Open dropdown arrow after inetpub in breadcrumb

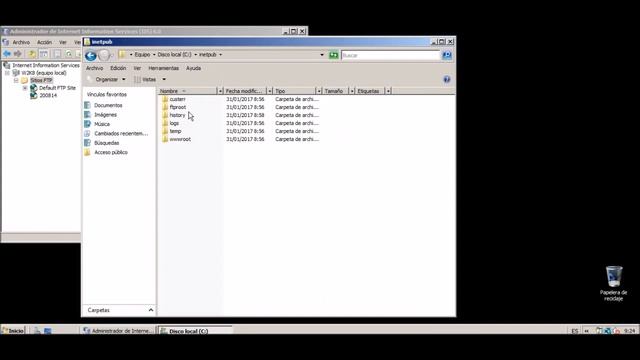tap(221, 55)
